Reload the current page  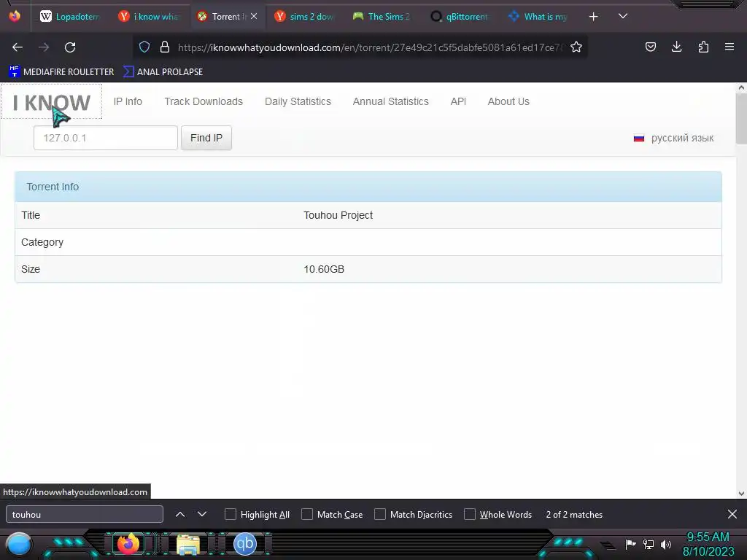coord(70,47)
